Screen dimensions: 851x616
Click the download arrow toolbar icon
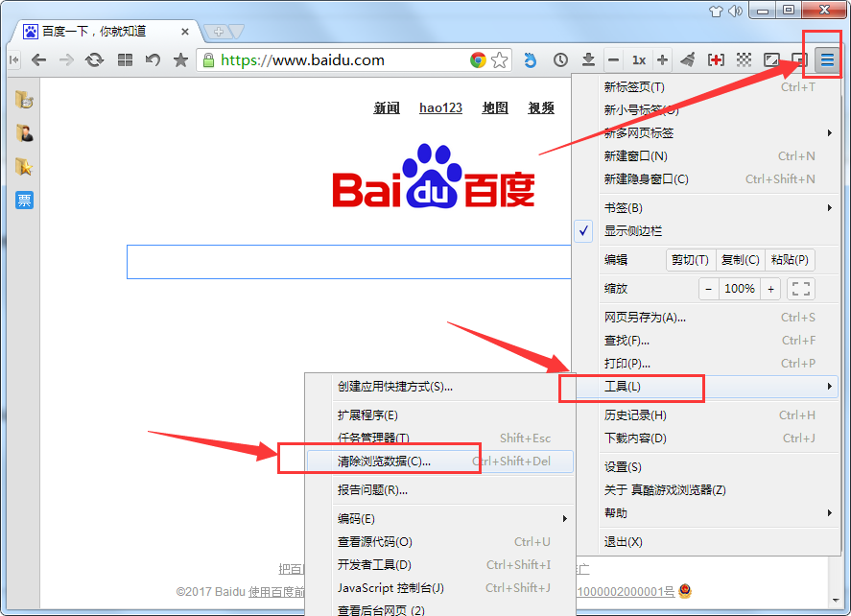[x=588, y=59]
